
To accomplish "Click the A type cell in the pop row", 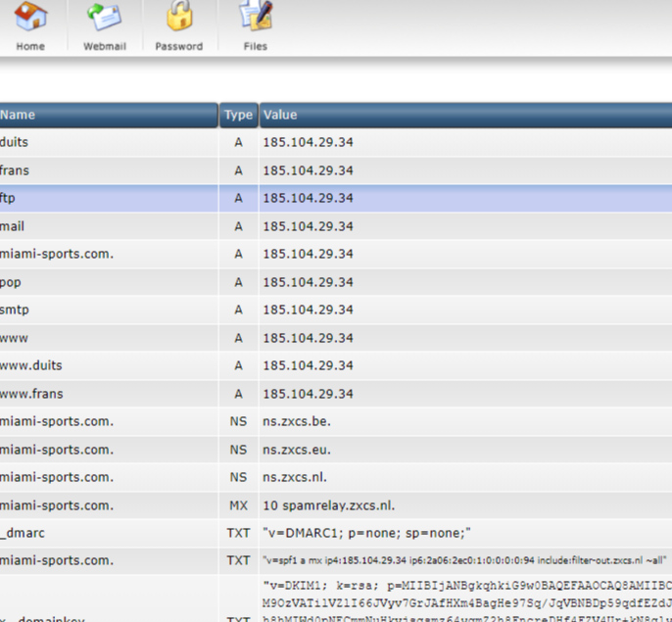I will point(239,282).
